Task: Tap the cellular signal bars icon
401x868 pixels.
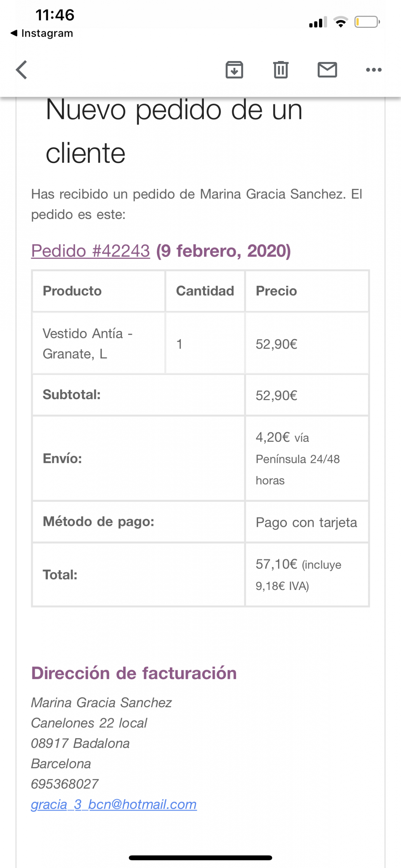Action: [x=318, y=22]
